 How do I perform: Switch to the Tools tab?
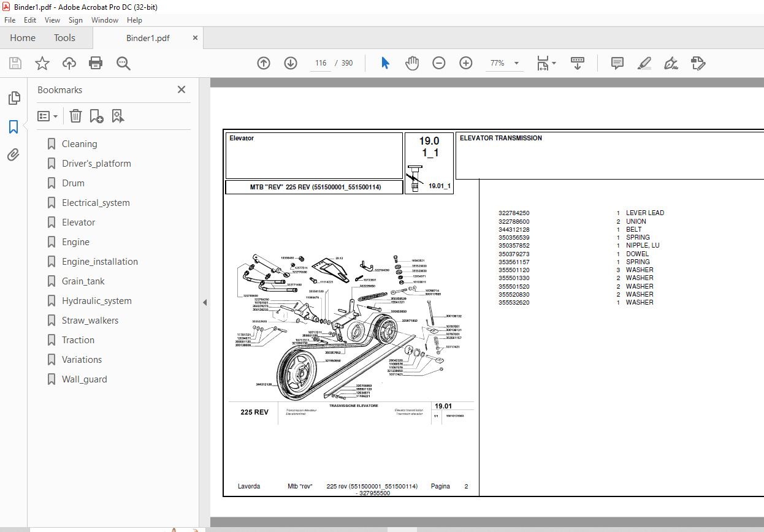tap(64, 38)
